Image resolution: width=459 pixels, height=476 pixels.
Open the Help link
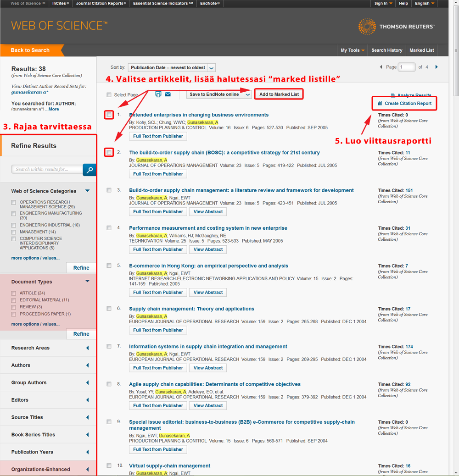pos(403,3)
